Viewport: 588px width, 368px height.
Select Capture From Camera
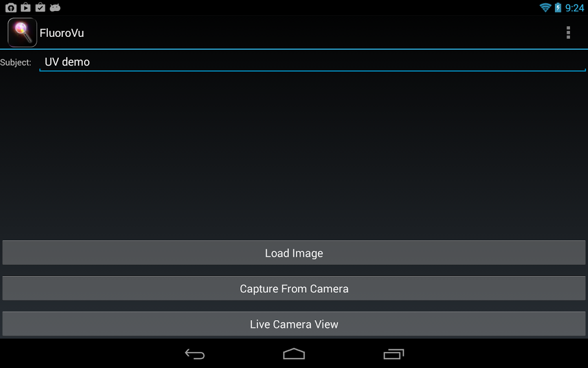294,288
